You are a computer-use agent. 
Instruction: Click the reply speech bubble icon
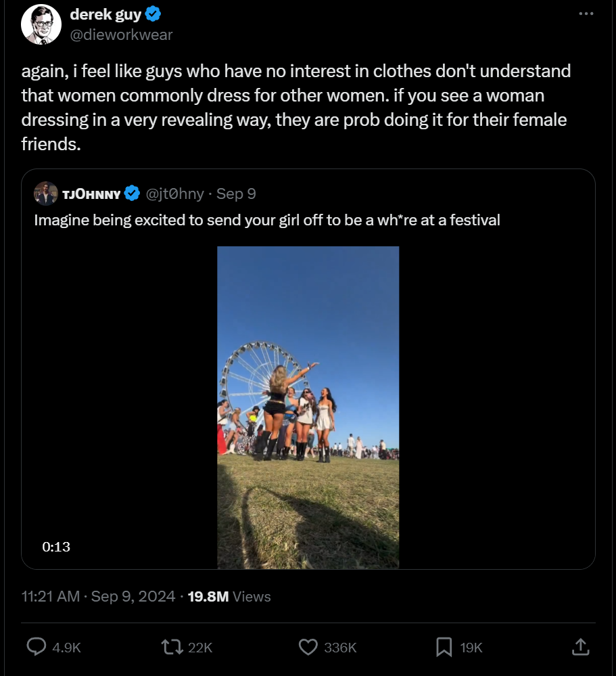tap(37, 647)
